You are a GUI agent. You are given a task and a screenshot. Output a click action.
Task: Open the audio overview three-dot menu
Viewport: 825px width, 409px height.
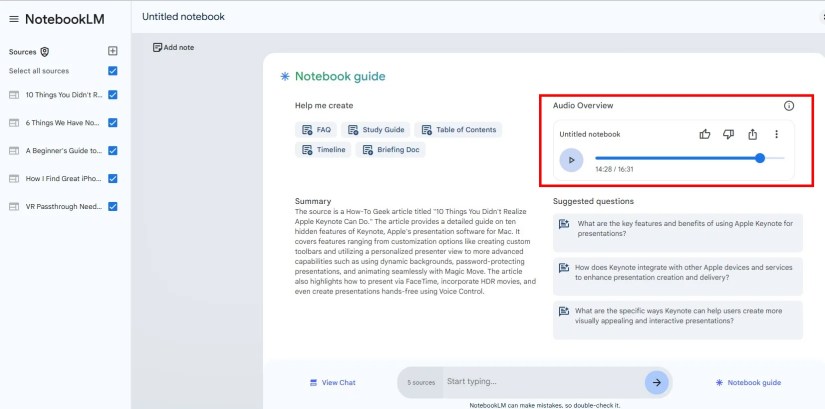click(x=776, y=134)
